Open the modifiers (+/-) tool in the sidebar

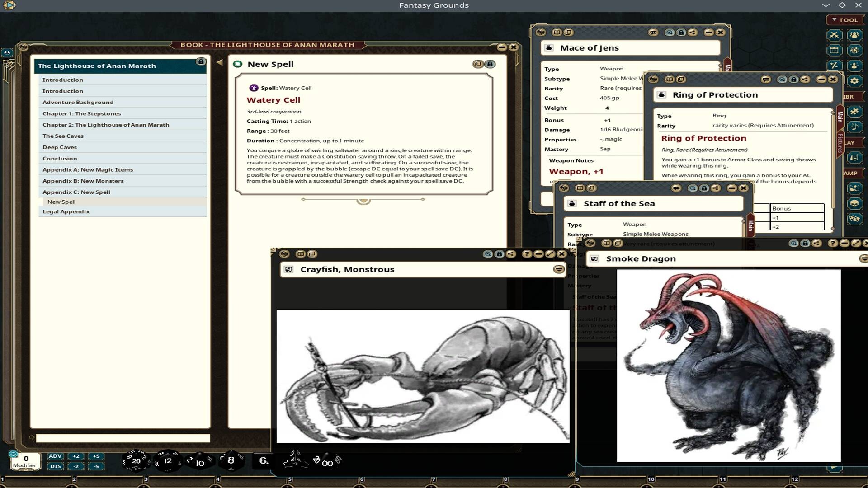[x=835, y=65]
